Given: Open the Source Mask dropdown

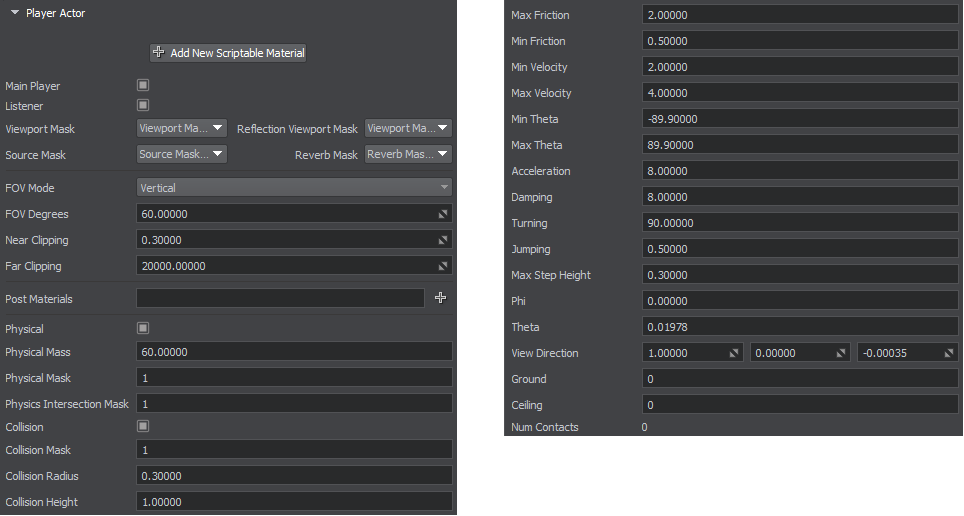Looking at the screenshot, I should click(x=181, y=154).
